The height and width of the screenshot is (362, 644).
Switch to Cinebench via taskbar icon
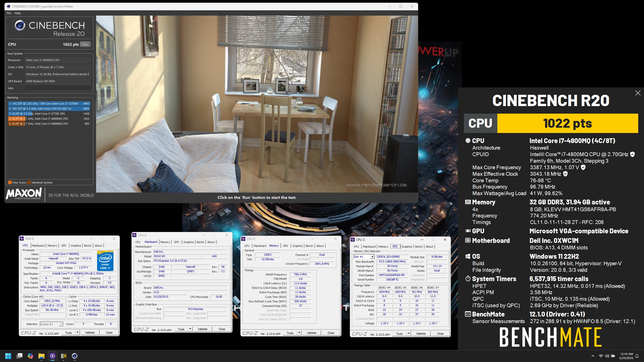pyautogui.click(x=75, y=356)
